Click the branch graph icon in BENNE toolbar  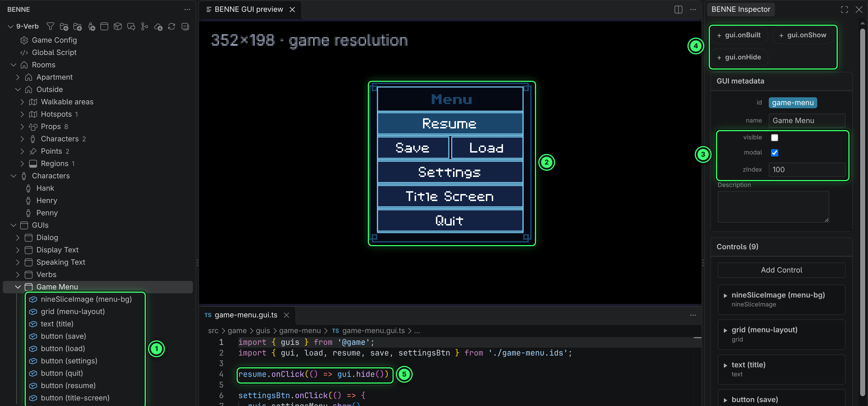pos(145,26)
